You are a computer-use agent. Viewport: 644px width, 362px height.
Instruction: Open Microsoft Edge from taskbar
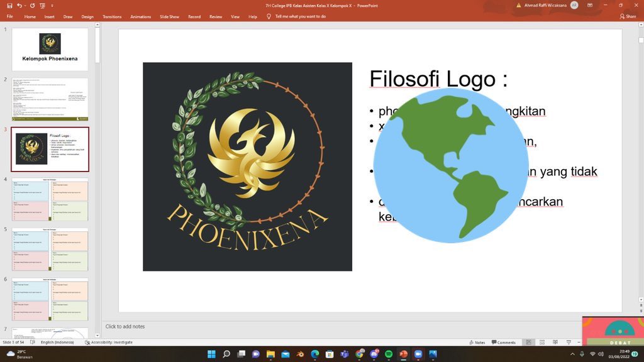click(315, 354)
